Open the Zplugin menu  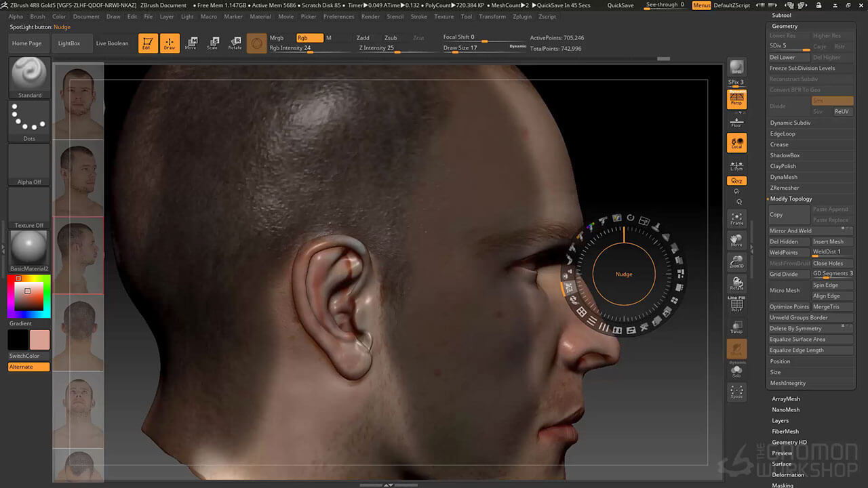coord(522,16)
